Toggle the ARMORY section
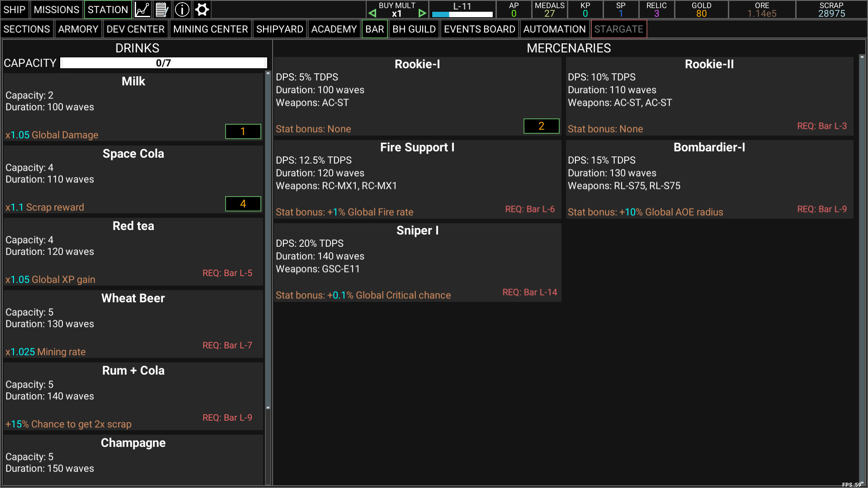Screen dimensions: 868x488 click(78, 29)
